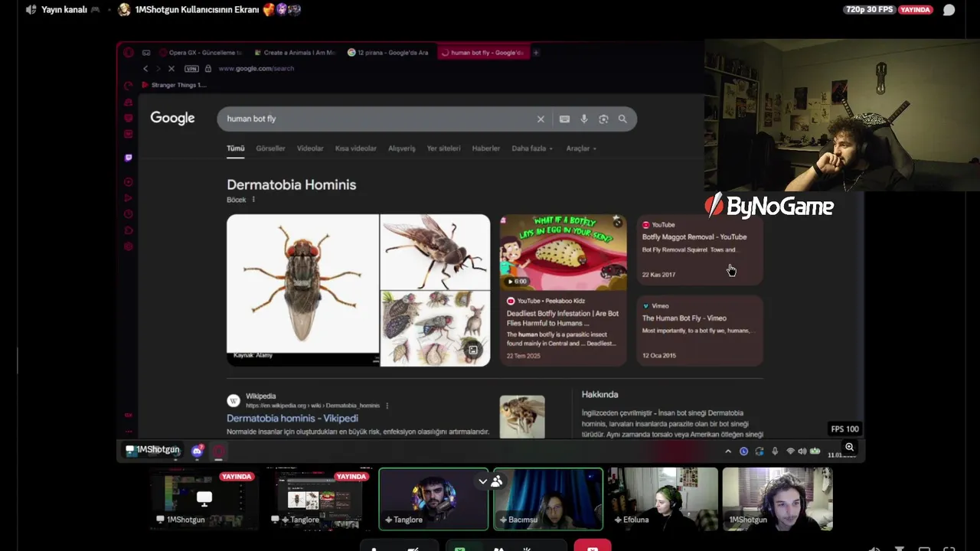Select Bacımsu's camera tile
The image size is (980, 551).
coord(548,499)
